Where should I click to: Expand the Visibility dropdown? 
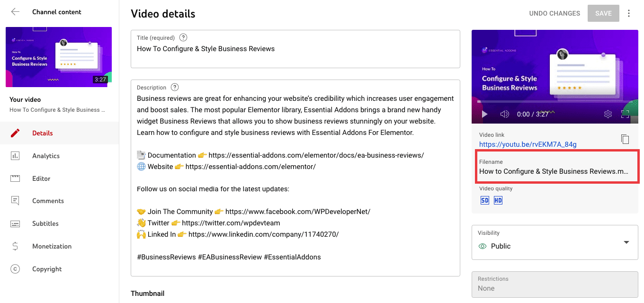click(626, 242)
